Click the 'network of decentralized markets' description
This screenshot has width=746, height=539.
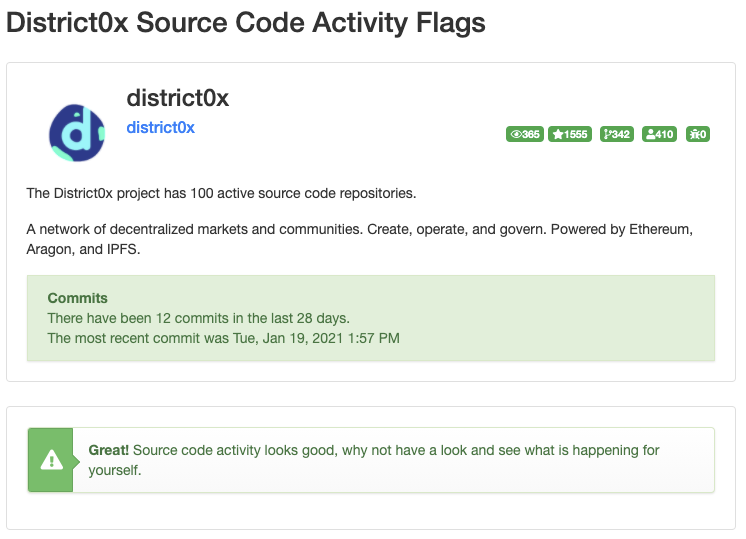pos(360,239)
